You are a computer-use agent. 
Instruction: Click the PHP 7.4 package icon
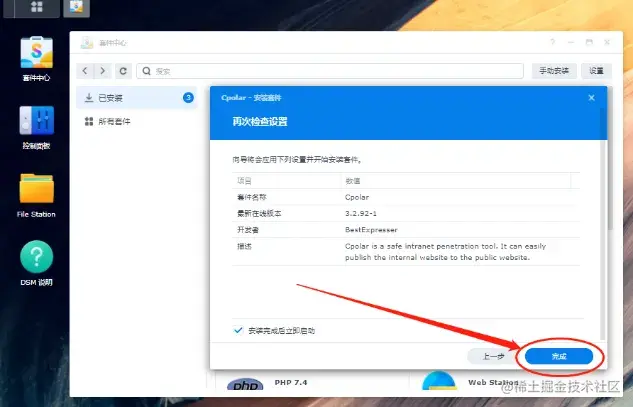coord(245,384)
